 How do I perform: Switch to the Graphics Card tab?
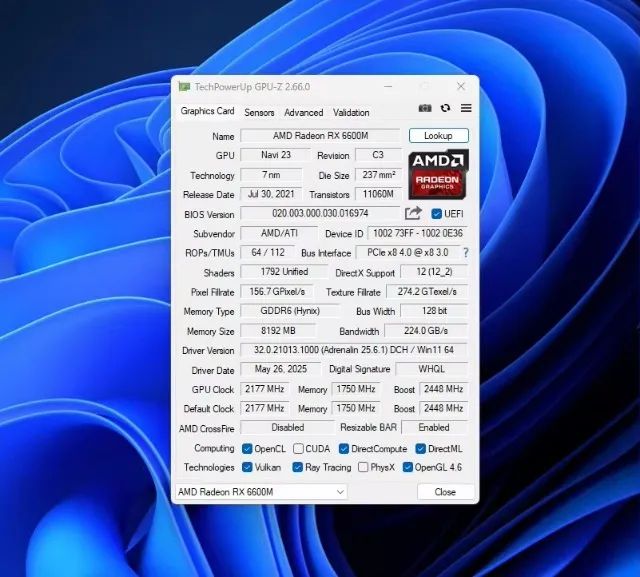[x=207, y=111]
